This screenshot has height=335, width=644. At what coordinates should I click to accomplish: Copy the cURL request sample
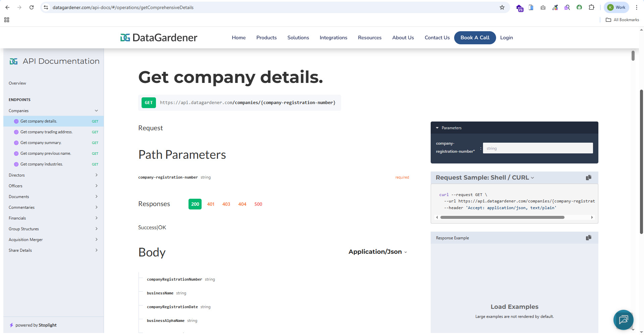pos(589,178)
